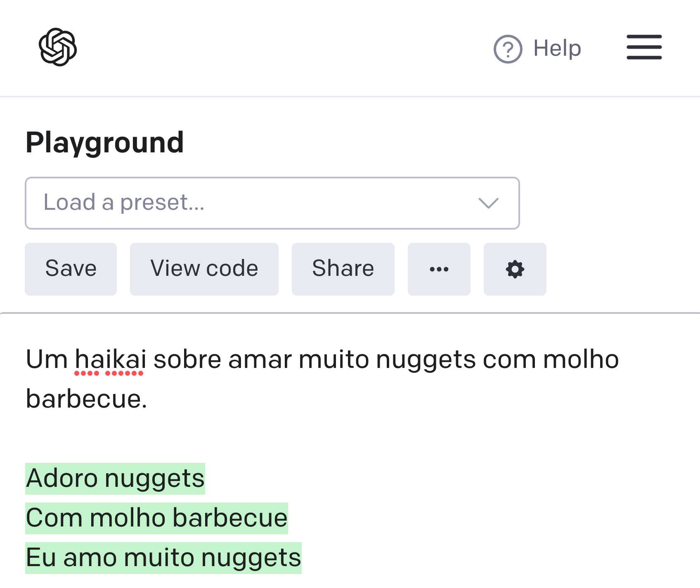
Task: Open the Load a preset combo box
Action: (x=272, y=203)
